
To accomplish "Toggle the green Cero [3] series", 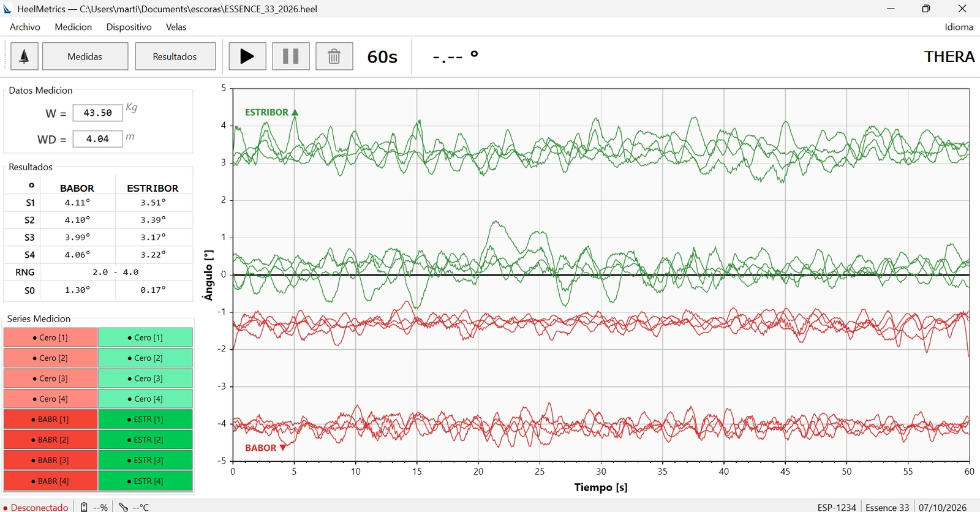I will [x=146, y=378].
